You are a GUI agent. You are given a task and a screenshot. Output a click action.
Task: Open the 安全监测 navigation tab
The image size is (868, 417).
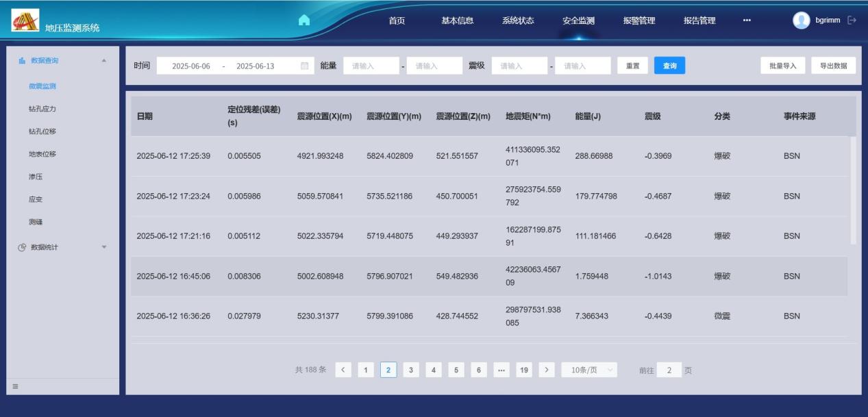578,21
